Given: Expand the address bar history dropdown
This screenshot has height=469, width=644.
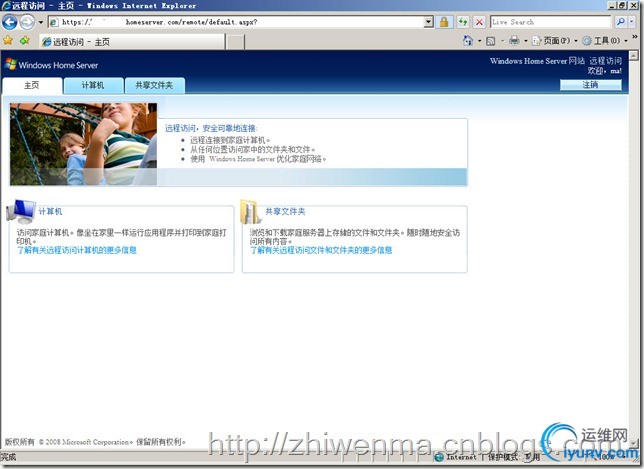Looking at the screenshot, I should [428, 22].
